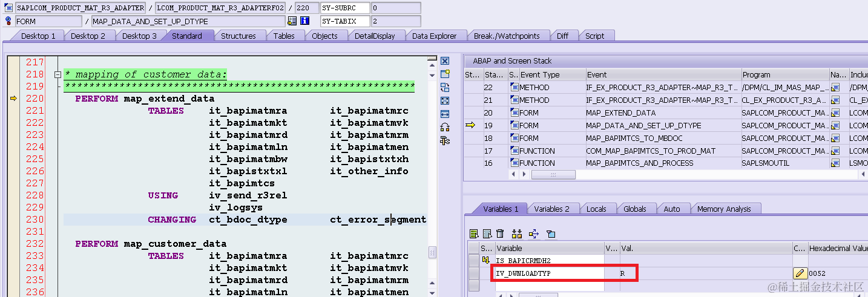Click IV_DWNLOADTYP variable name cell

549,273
